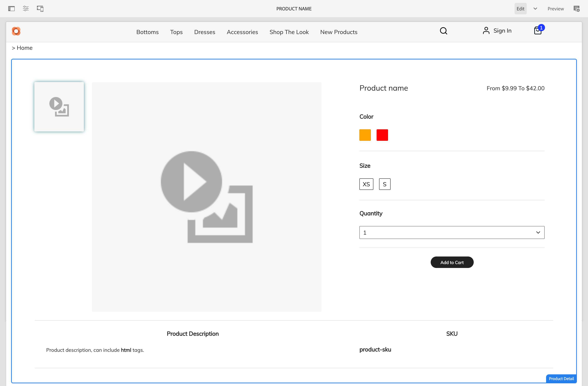Toggle the side panel icon
This screenshot has height=386, width=588.
point(11,9)
